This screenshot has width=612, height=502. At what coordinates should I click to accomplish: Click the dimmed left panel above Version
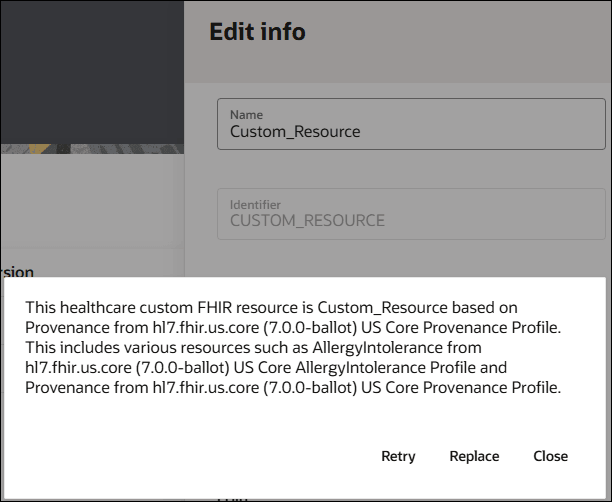click(x=92, y=210)
